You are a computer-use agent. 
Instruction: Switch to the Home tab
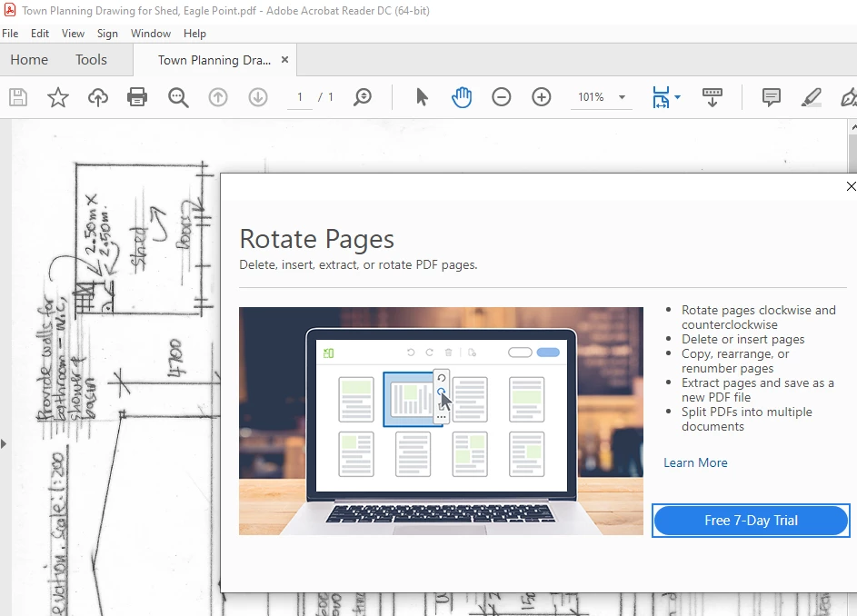[x=29, y=60]
